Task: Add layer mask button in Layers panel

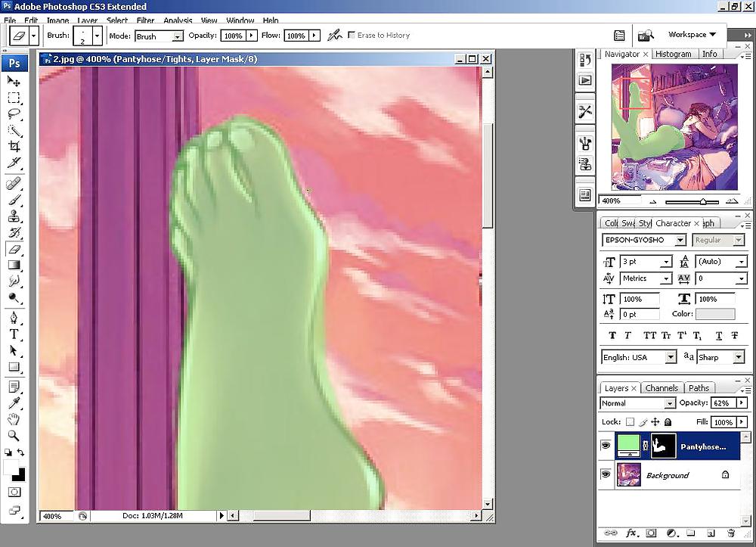Action: coord(651,533)
